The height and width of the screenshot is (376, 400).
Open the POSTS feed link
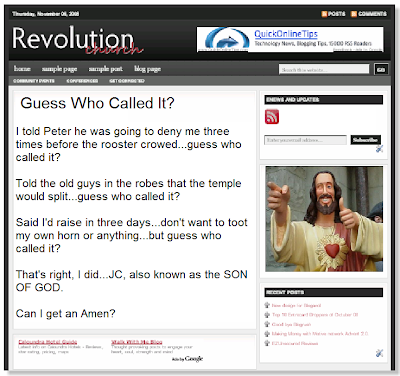pos(336,14)
